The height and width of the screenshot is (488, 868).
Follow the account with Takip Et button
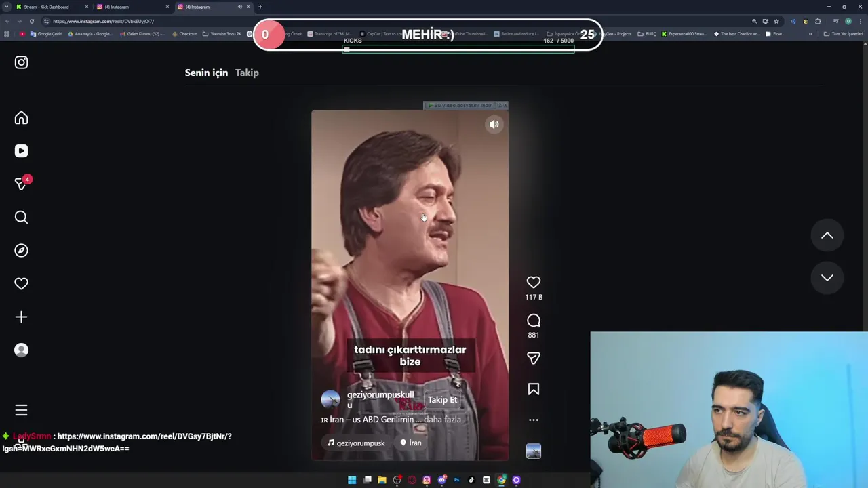click(x=442, y=400)
